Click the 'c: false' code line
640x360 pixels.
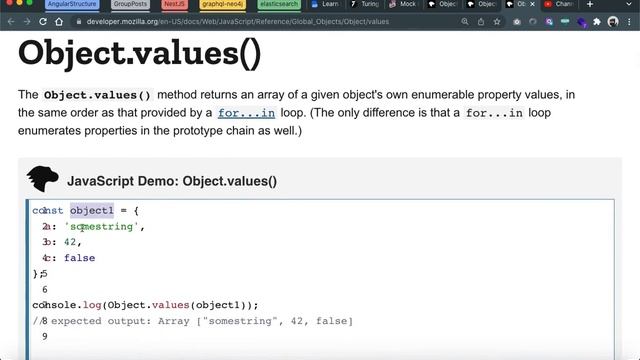(69, 258)
